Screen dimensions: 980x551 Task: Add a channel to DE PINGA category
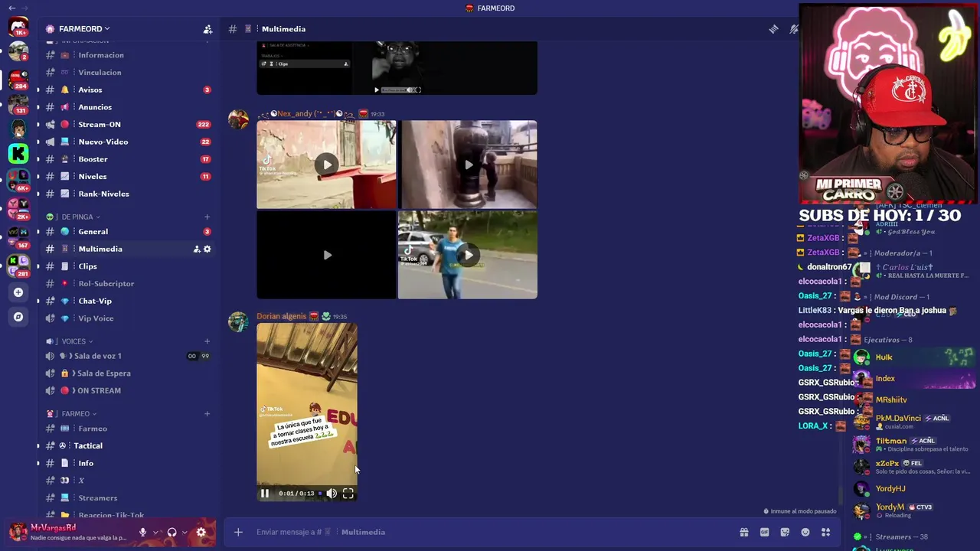coord(207,217)
